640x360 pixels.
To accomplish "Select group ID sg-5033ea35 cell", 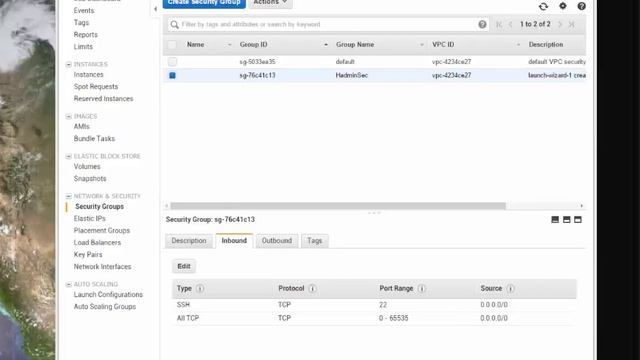I will coord(257,62).
